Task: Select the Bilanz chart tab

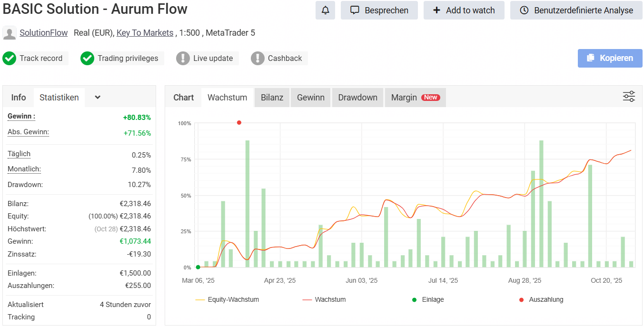Action: [272, 97]
